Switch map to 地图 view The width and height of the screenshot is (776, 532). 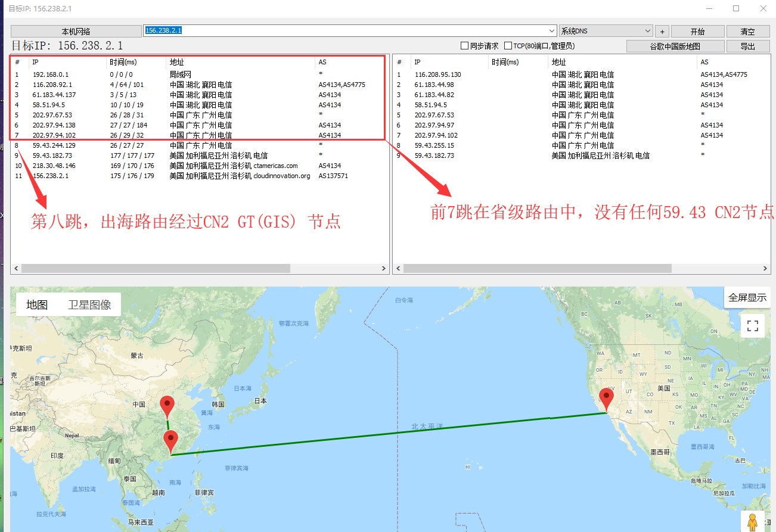click(x=37, y=304)
